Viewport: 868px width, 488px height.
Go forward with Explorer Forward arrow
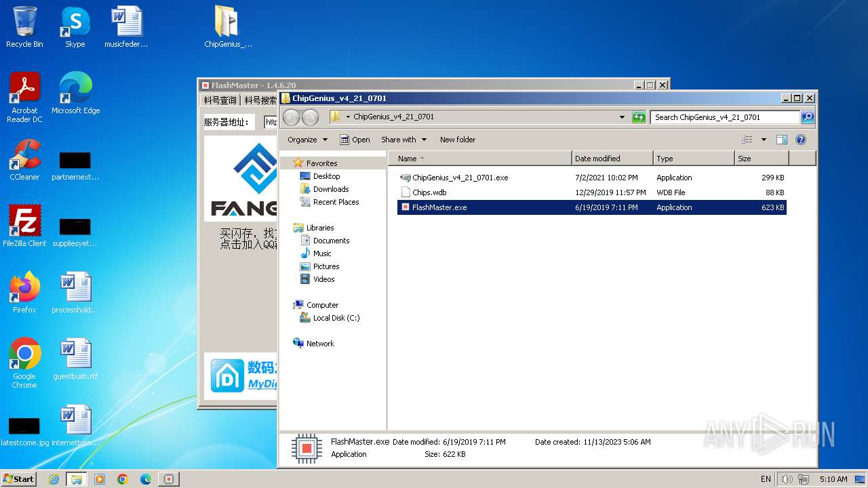click(310, 117)
